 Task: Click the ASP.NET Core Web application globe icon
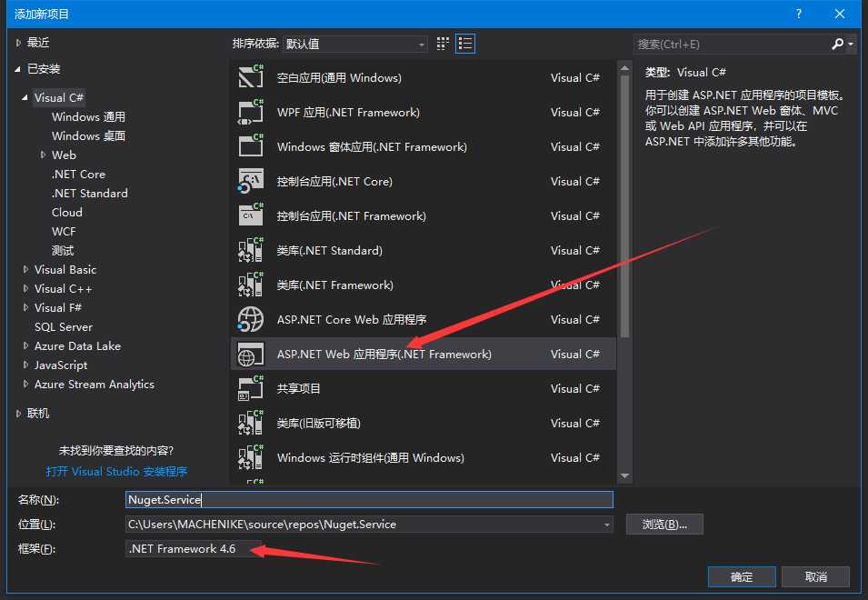[x=251, y=319]
